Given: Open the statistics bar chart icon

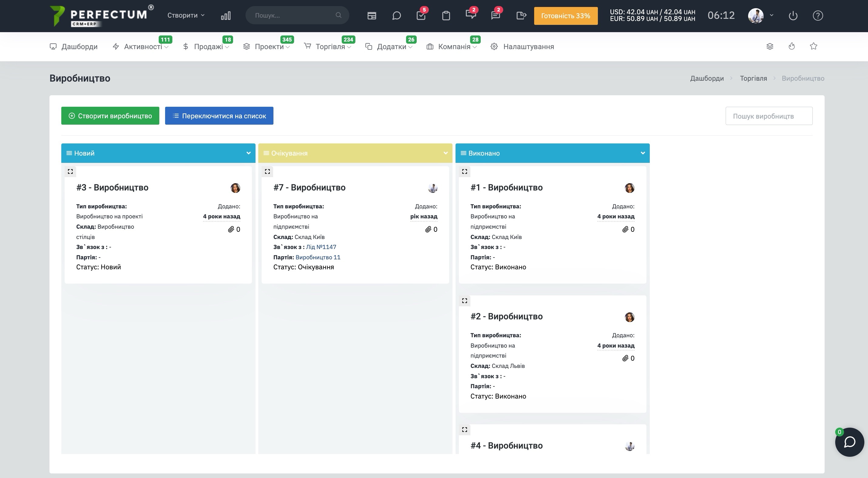Looking at the screenshot, I should (226, 15).
